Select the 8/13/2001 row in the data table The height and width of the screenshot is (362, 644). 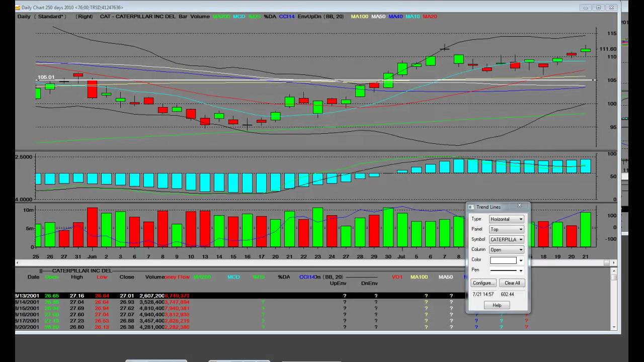pos(313,296)
